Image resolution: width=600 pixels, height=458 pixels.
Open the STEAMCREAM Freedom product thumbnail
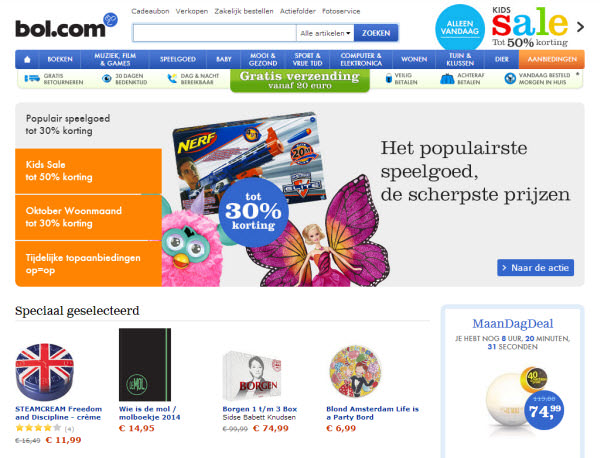tap(45, 372)
